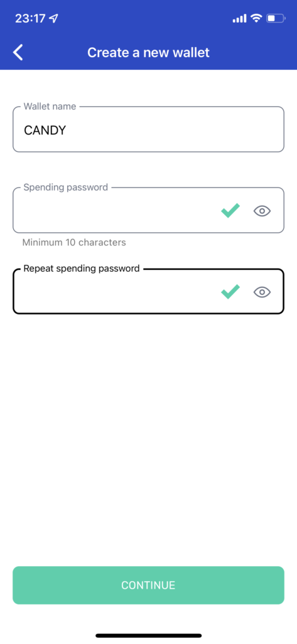Tap the Spending password field label
This screenshot has height=644, width=297.
(66, 187)
